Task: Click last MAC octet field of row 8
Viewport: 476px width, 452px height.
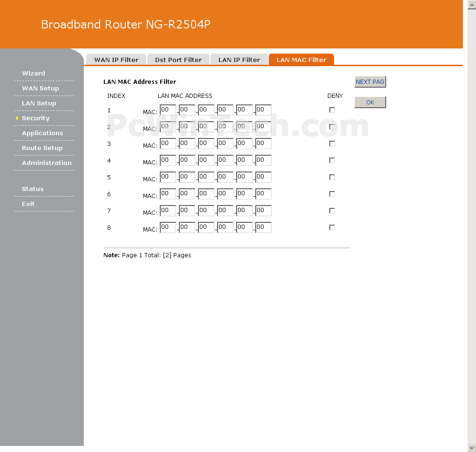Action: point(263,227)
